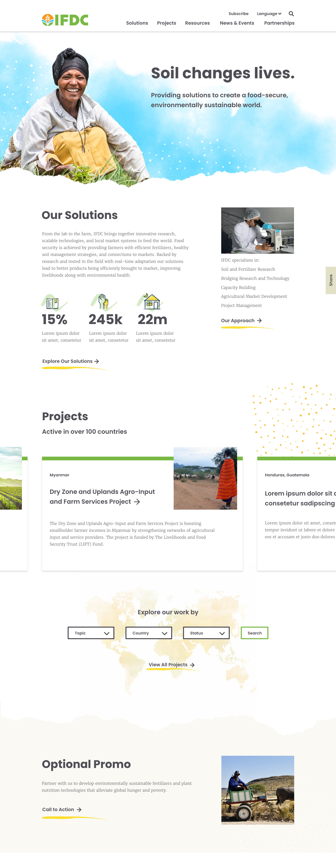Screen dimensions: 336x868
Task: Open the Partnerships menu
Action: click(279, 23)
